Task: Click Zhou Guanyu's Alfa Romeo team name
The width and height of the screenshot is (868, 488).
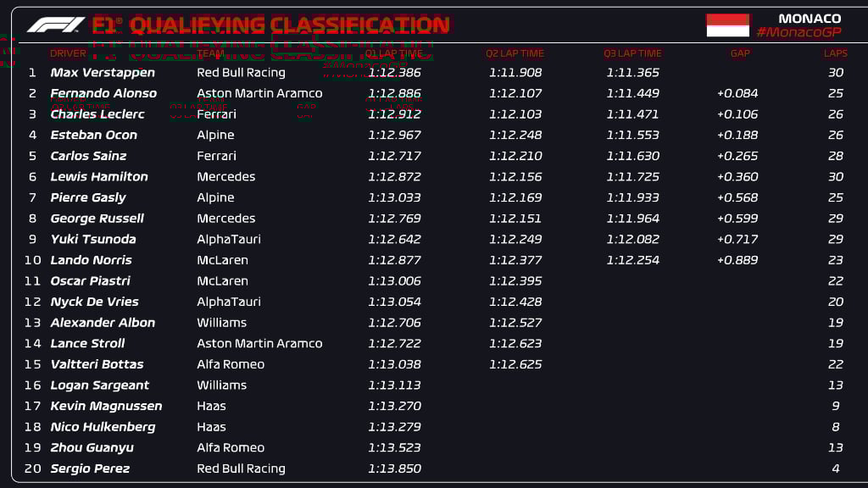Action: pos(231,447)
